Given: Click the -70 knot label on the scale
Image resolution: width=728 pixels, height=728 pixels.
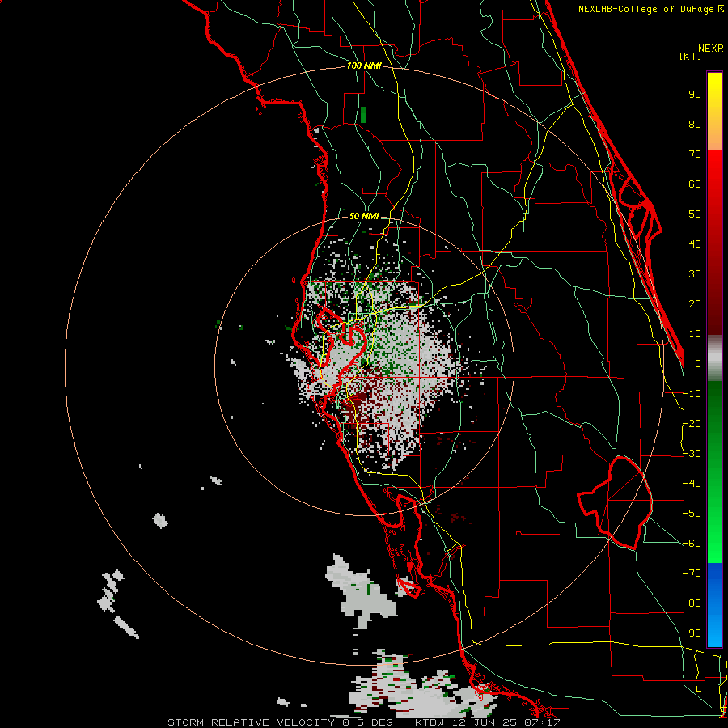Looking at the screenshot, I should pyautogui.click(x=692, y=574).
